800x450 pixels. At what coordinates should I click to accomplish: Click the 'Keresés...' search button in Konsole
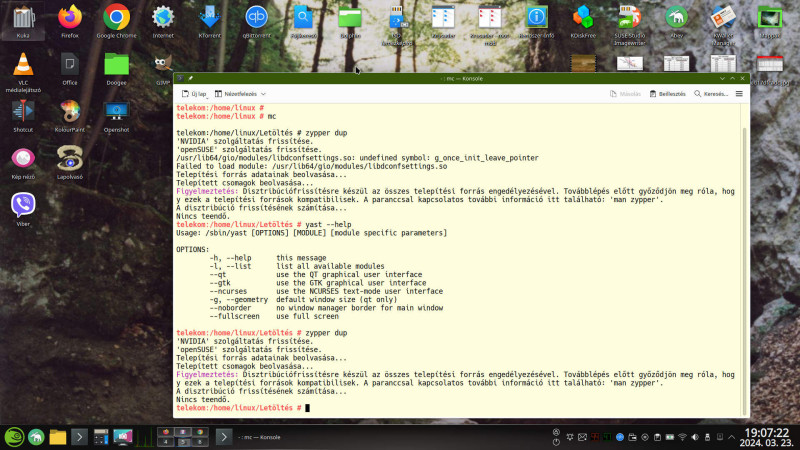tap(711, 94)
